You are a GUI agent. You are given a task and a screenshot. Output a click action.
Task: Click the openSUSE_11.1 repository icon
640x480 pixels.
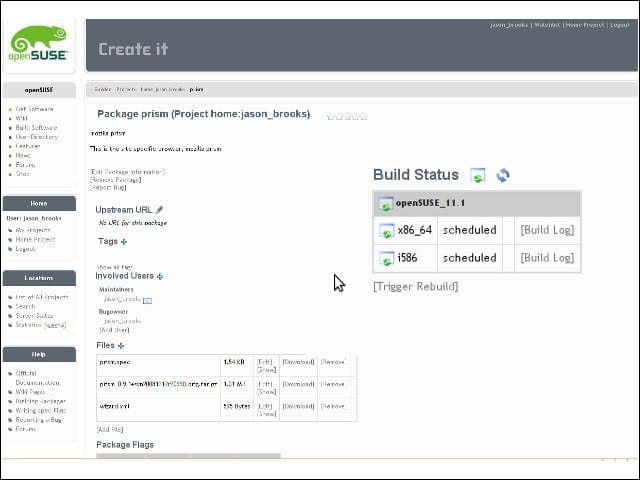(385, 204)
